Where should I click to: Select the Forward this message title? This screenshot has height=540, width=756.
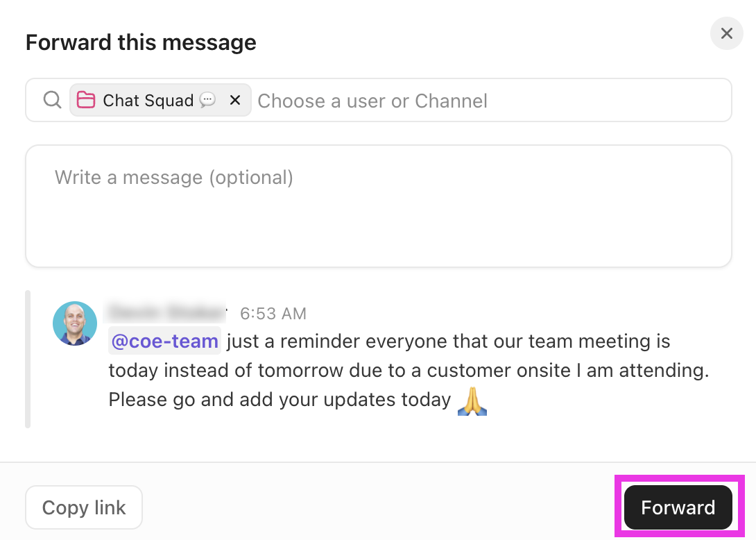tap(140, 42)
